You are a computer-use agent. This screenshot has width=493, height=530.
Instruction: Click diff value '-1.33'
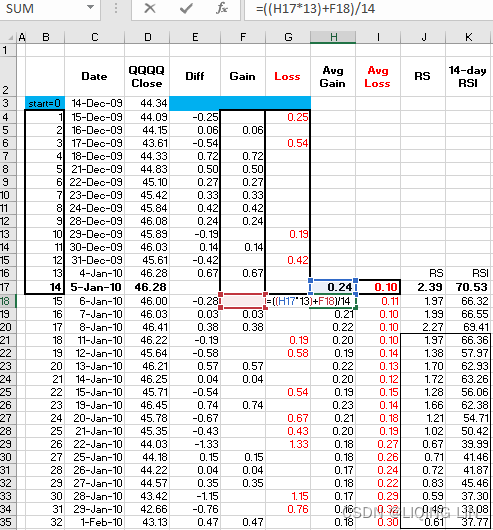pyautogui.click(x=195, y=444)
